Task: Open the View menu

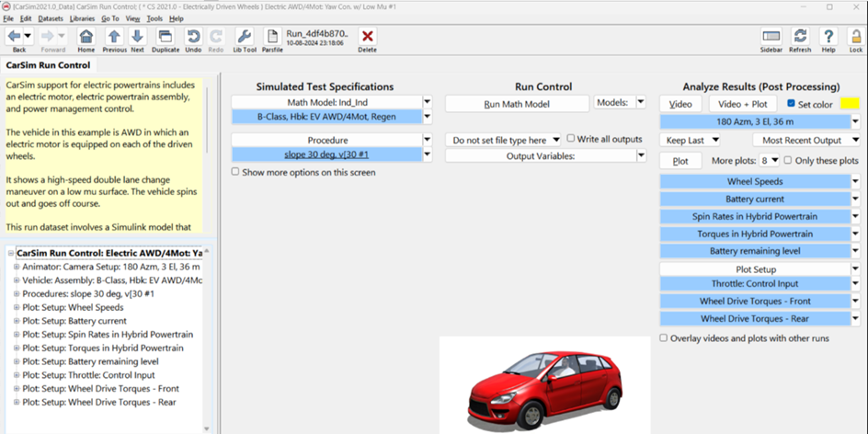Action: [x=132, y=18]
